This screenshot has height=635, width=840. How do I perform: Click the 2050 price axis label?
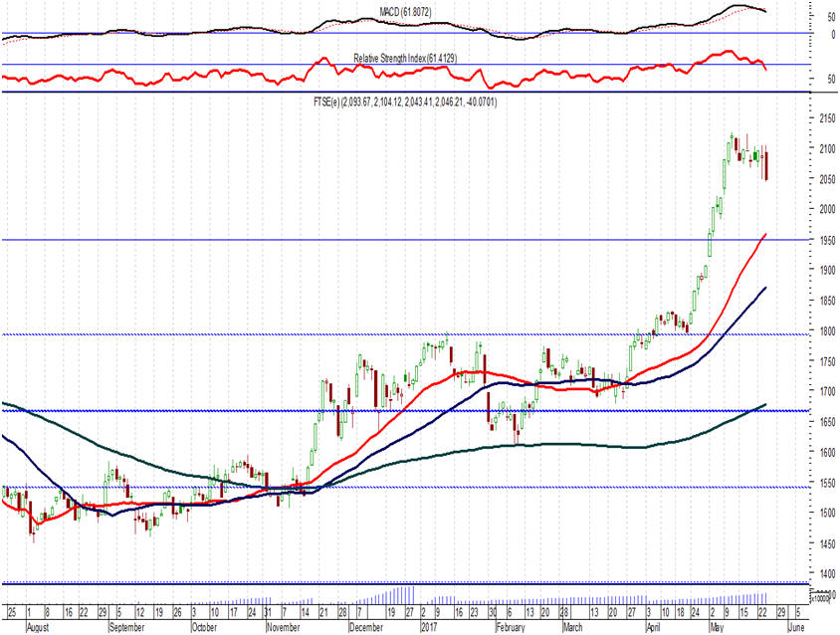[828, 179]
